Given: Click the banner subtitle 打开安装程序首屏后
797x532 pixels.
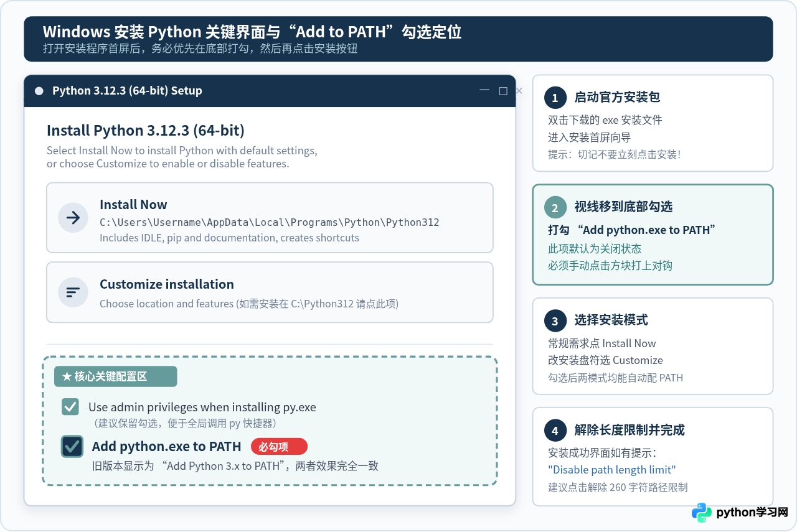Looking at the screenshot, I should (x=200, y=49).
